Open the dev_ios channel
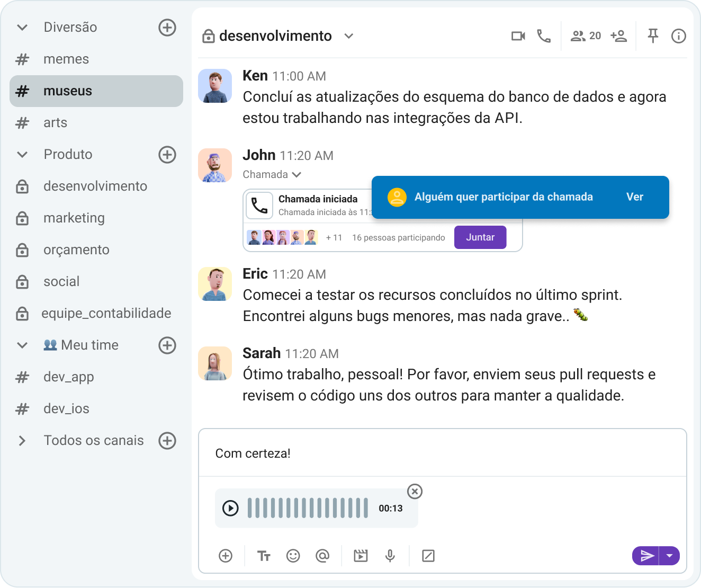The width and height of the screenshot is (701, 588). coord(67,408)
